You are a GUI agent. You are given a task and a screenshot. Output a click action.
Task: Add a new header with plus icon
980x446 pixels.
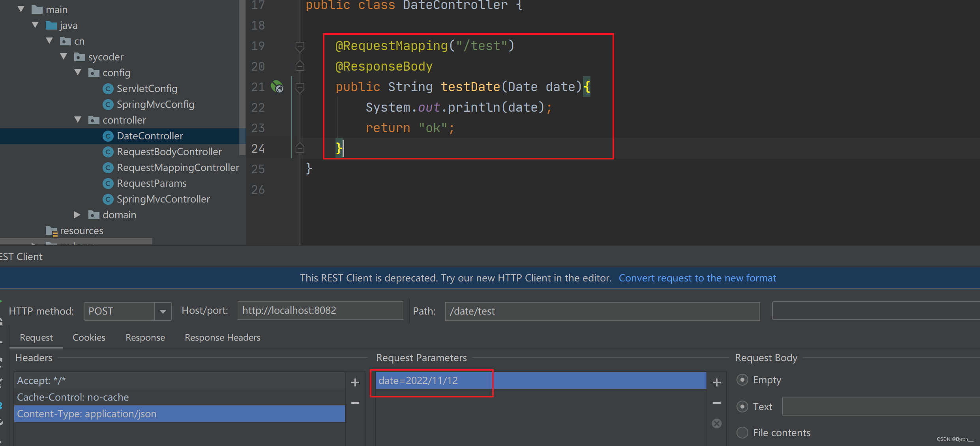pos(355,382)
